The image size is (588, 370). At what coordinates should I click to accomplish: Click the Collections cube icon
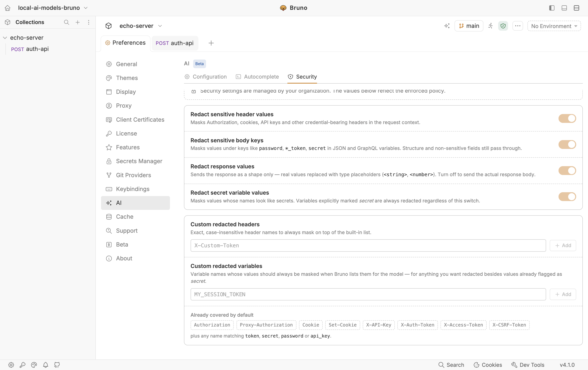coord(8,22)
